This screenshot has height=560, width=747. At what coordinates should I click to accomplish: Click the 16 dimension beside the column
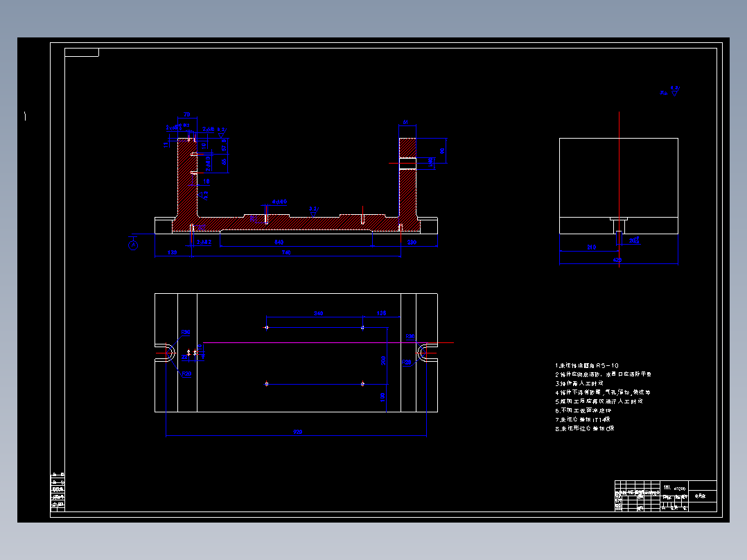[x=206, y=182]
